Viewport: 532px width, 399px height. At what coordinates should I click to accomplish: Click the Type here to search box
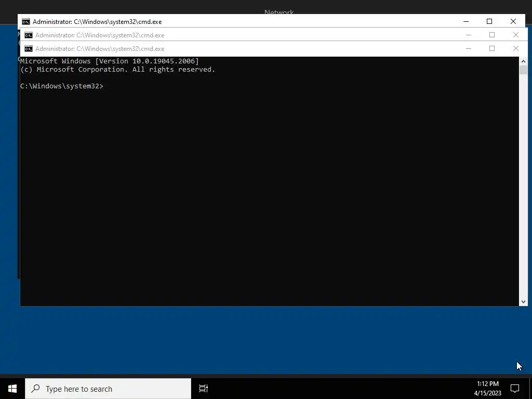[108, 389]
